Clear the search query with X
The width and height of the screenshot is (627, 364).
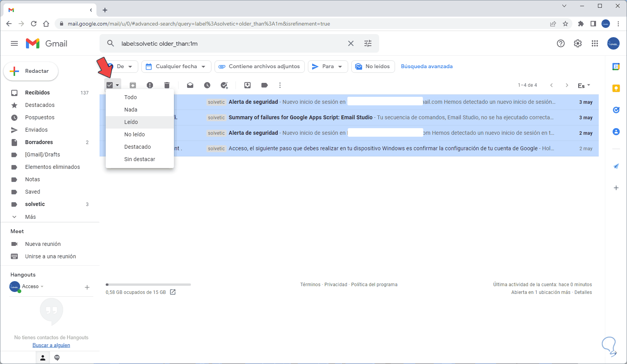coord(351,43)
